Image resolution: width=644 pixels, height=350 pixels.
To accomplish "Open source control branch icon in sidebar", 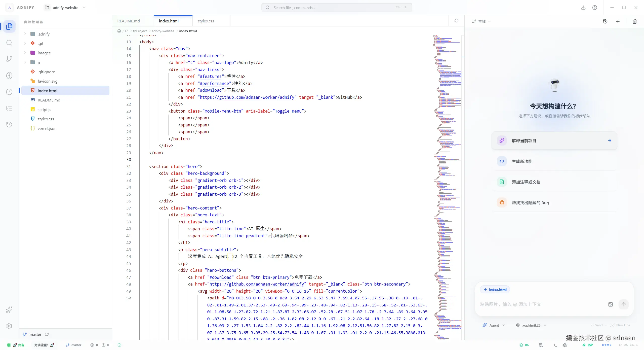I will 9,59.
